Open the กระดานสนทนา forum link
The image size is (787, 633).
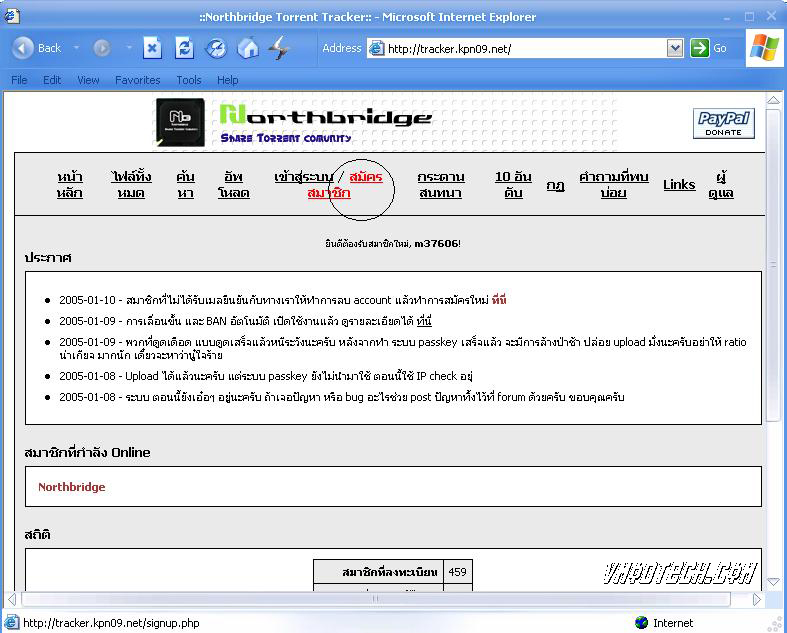pos(441,185)
